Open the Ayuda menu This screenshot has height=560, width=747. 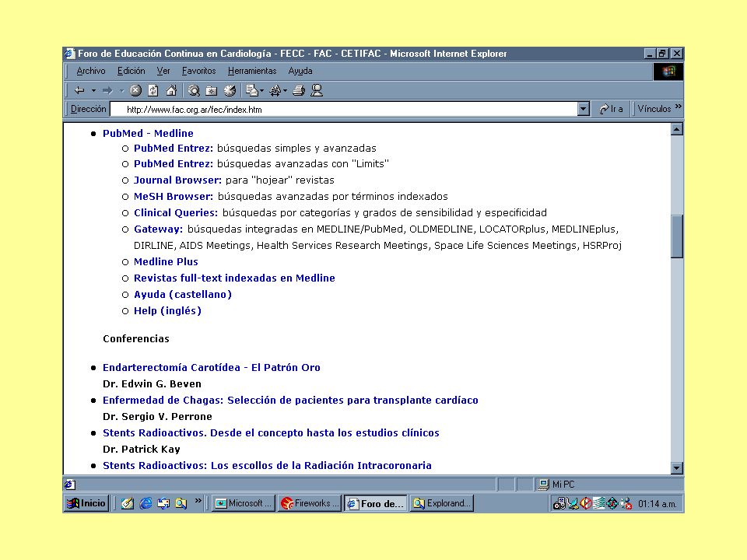click(x=300, y=71)
